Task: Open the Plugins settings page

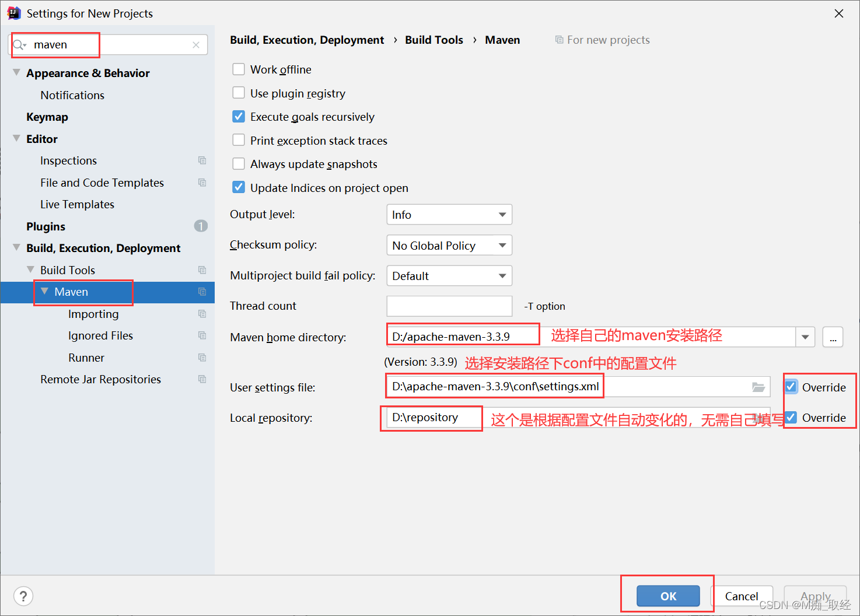Action: pyautogui.click(x=46, y=226)
